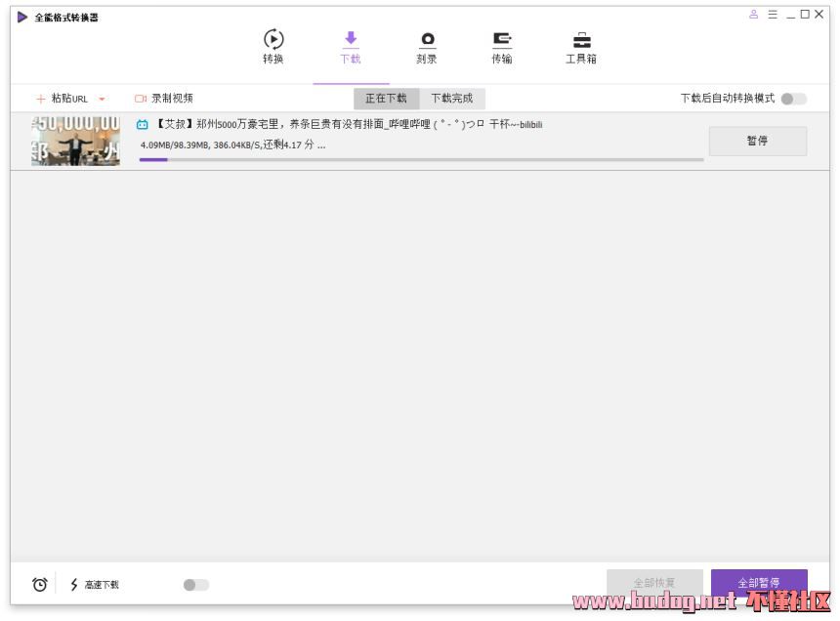Toggle 下载后自动转换模式 switch
The width and height of the screenshot is (840, 621).
point(793,99)
